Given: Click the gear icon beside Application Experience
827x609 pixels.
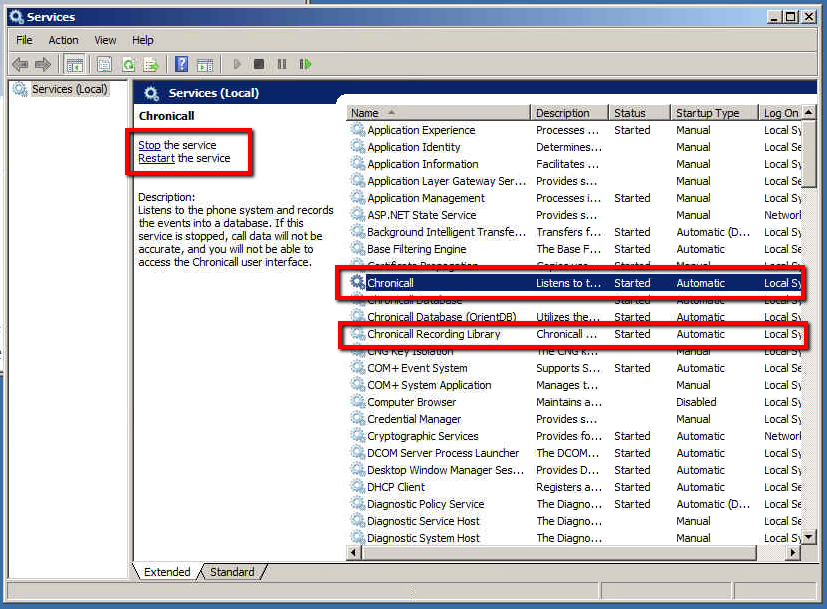Looking at the screenshot, I should point(358,130).
